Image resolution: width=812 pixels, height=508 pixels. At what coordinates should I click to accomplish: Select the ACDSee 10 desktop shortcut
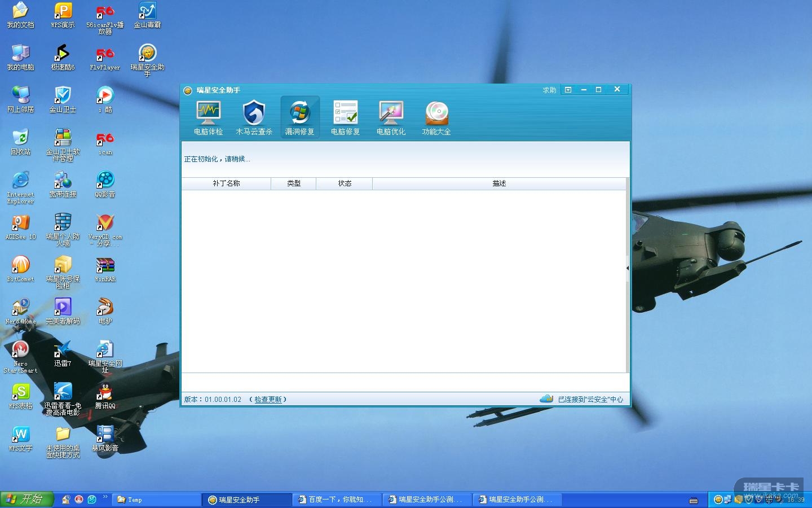click(x=20, y=227)
